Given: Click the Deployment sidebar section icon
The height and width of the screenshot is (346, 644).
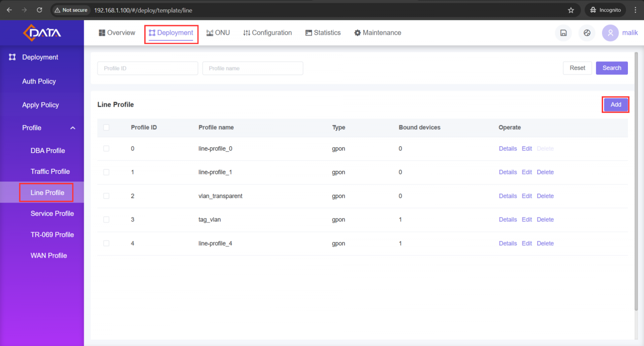Looking at the screenshot, I should pos(12,57).
